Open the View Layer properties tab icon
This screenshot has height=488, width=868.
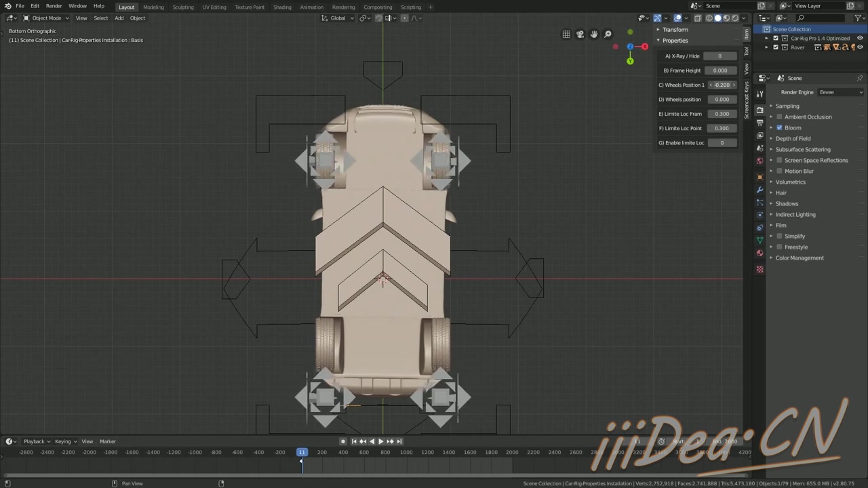click(759, 136)
